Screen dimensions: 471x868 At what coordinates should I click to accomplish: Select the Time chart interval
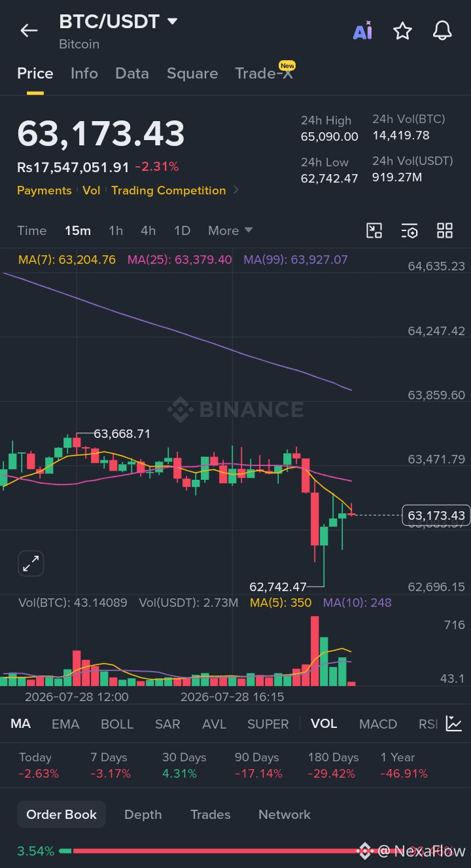(x=32, y=230)
